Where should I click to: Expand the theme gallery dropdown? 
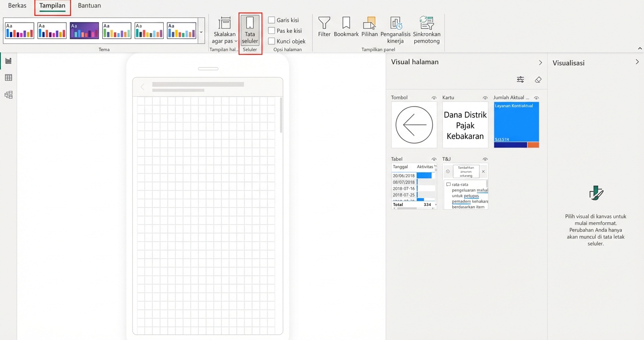(x=200, y=32)
